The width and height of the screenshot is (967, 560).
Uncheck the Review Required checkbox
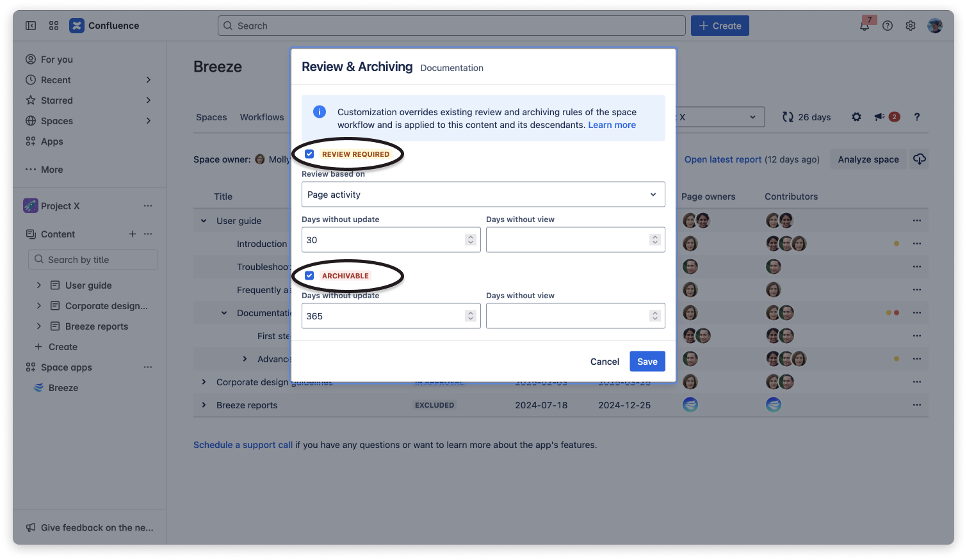pos(309,154)
